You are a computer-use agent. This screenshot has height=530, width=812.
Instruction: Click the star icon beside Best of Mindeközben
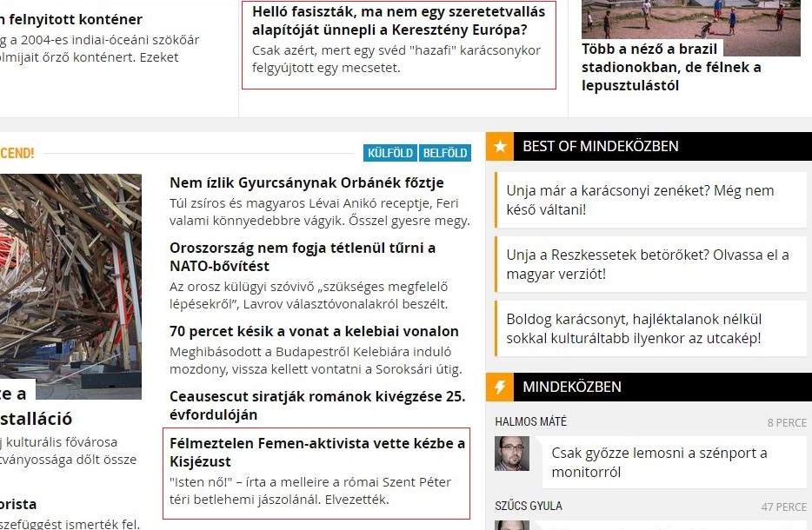(500, 147)
